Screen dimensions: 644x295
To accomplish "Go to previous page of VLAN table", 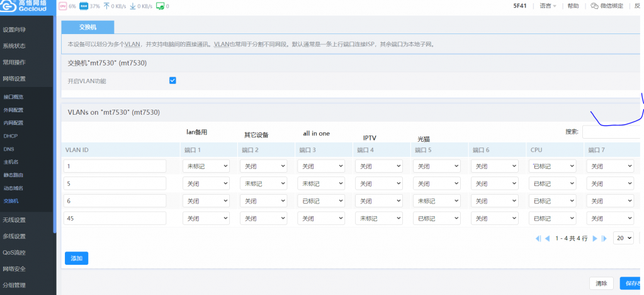I will (547, 239).
